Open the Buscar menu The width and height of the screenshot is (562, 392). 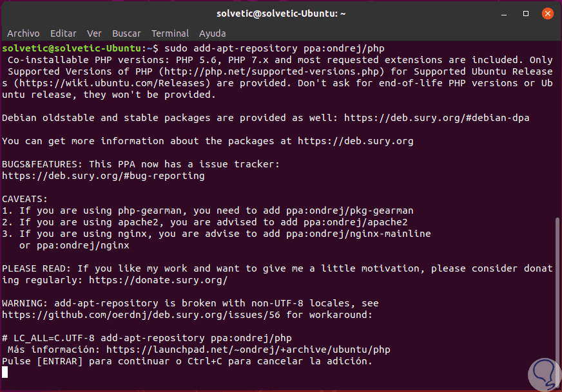[x=126, y=33]
